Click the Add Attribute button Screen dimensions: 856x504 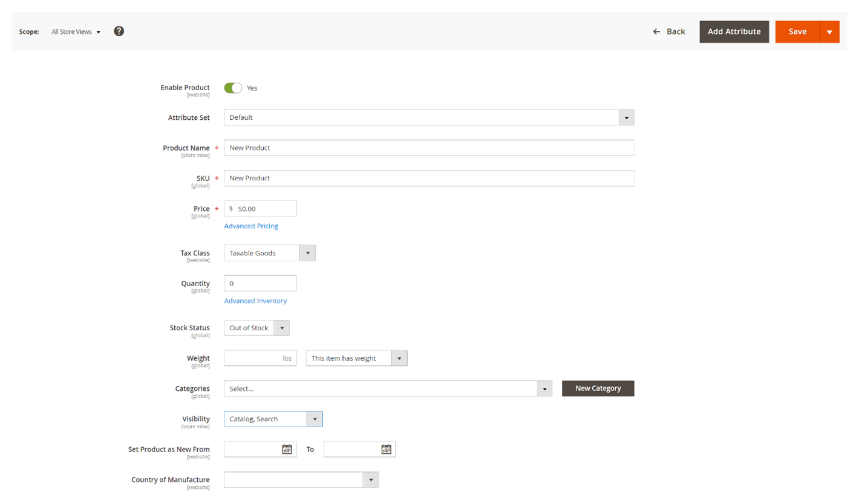pyautogui.click(x=734, y=31)
